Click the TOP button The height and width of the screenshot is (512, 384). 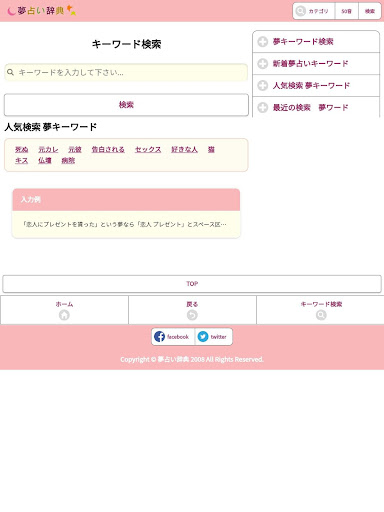pos(192,284)
